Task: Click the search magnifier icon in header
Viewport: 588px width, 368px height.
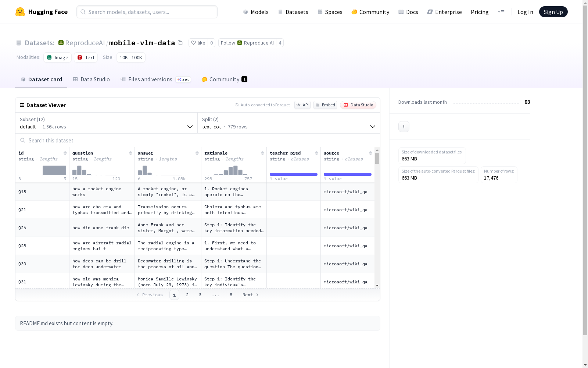Action: point(83,12)
